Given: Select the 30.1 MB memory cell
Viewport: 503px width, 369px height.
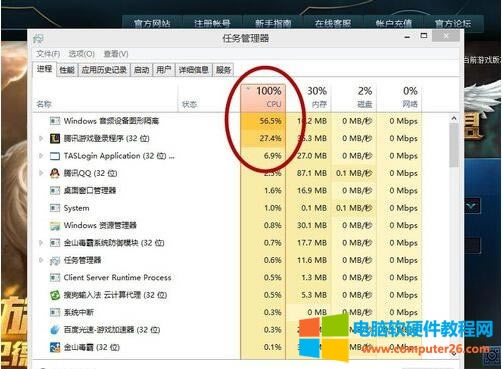Looking at the screenshot, I should [308, 225].
